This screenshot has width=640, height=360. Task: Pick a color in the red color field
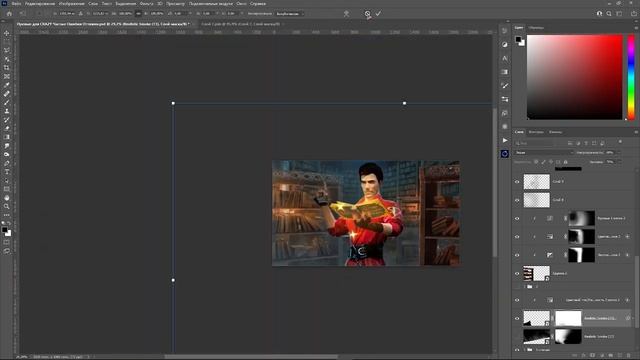coord(575,78)
